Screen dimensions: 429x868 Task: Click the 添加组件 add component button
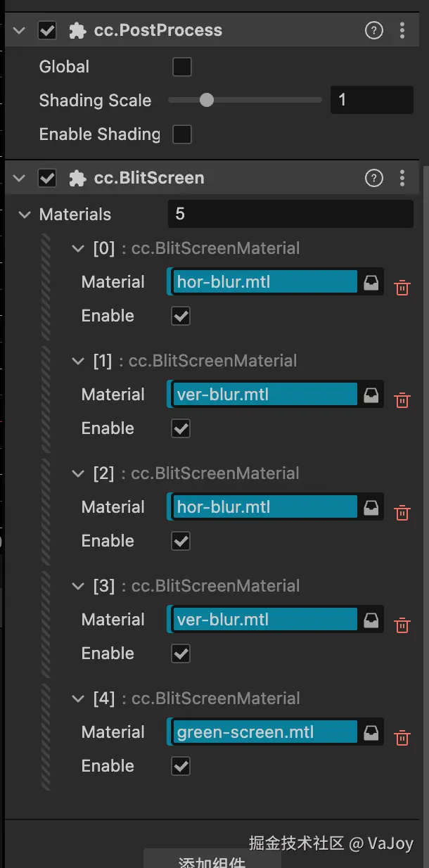pos(212,860)
